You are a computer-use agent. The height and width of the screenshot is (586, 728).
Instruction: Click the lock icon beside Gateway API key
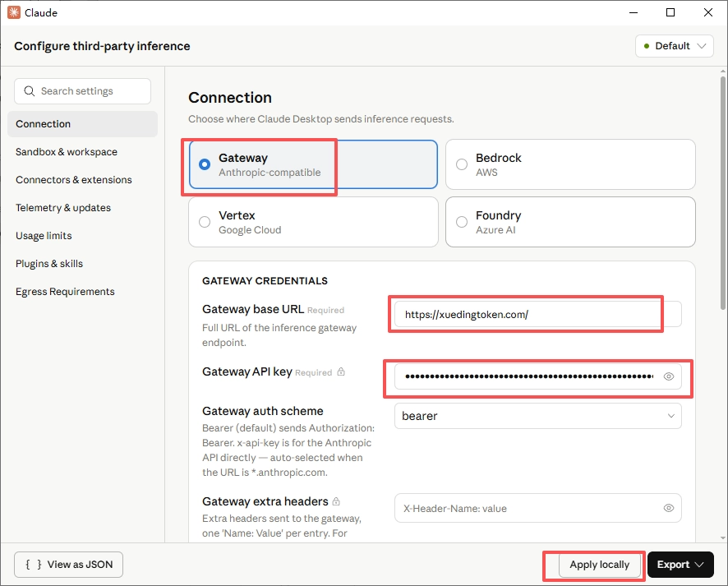[x=341, y=371]
